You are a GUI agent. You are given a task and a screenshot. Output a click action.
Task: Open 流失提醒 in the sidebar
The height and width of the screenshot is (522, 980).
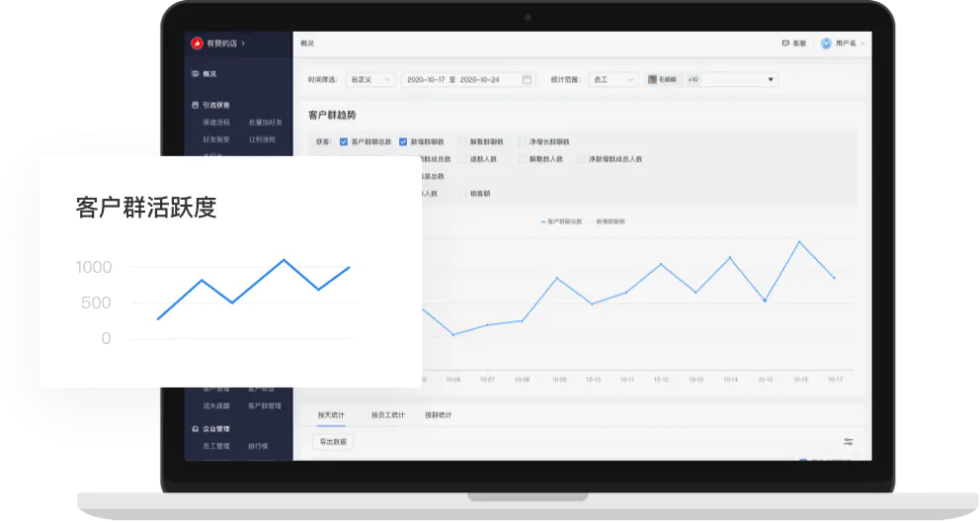point(216,406)
